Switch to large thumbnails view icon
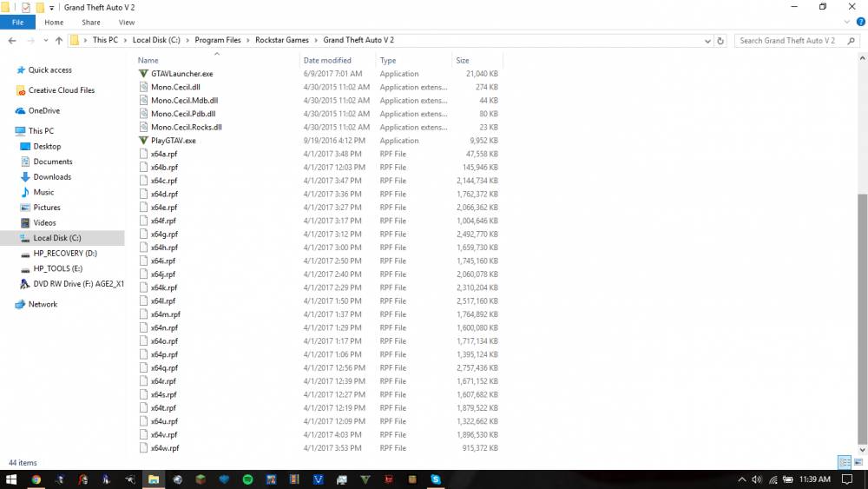 858,462
